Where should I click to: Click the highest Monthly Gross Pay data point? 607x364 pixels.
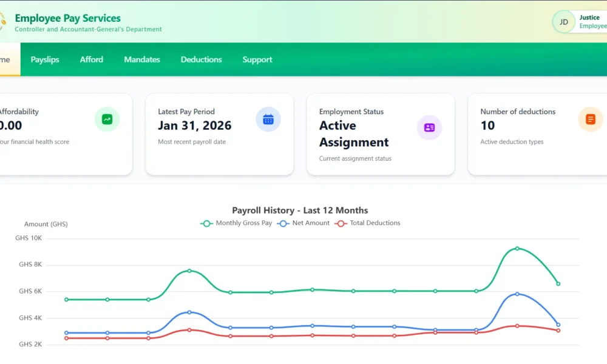tap(517, 248)
